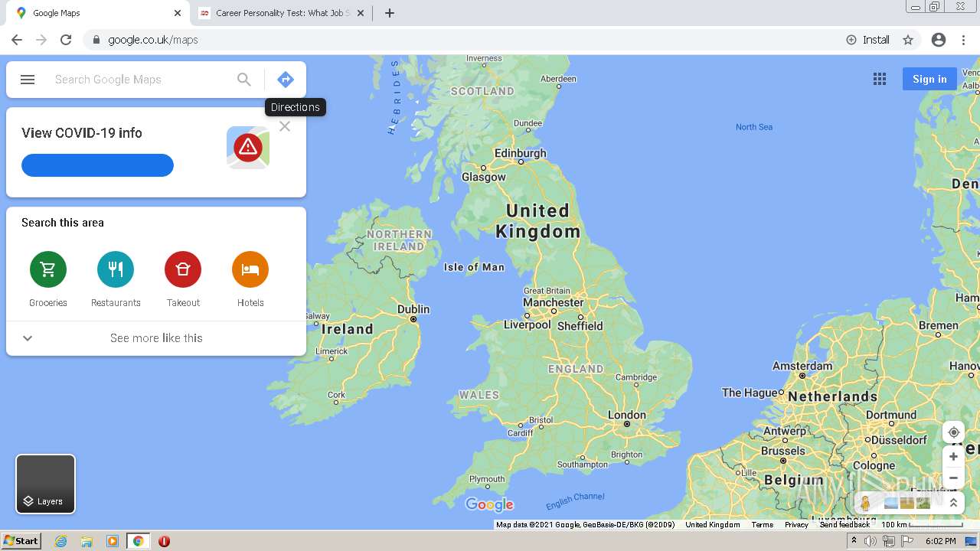Click the Sign in button
This screenshot has height=551, width=980.
pyautogui.click(x=929, y=79)
